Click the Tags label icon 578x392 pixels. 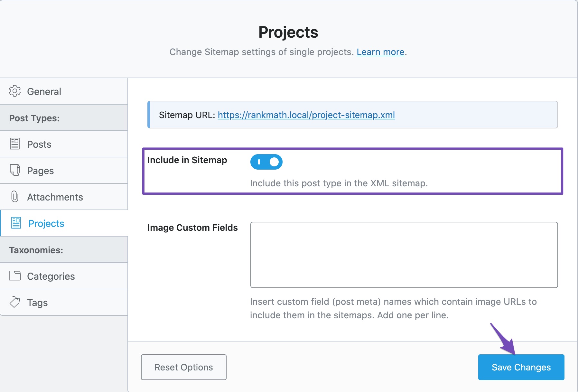click(x=15, y=302)
